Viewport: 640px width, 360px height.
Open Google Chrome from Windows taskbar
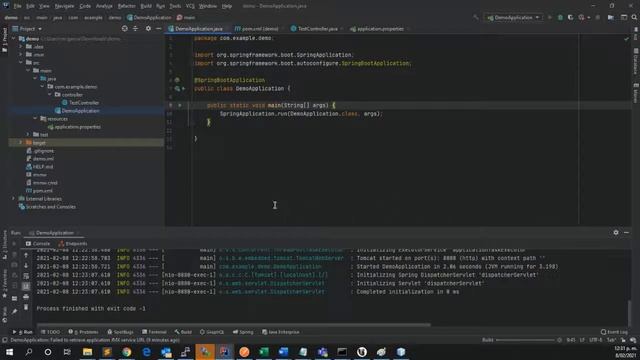pyautogui.click(x=127, y=352)
